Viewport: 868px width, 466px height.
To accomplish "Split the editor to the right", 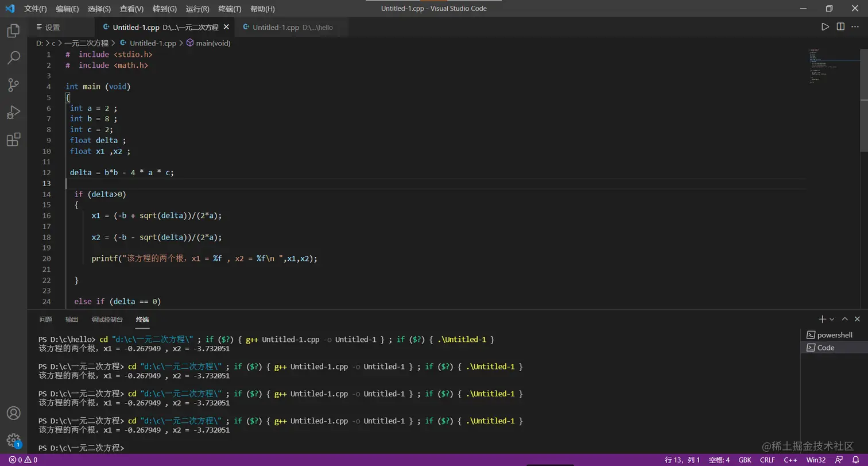I will (x=840, y=27).
